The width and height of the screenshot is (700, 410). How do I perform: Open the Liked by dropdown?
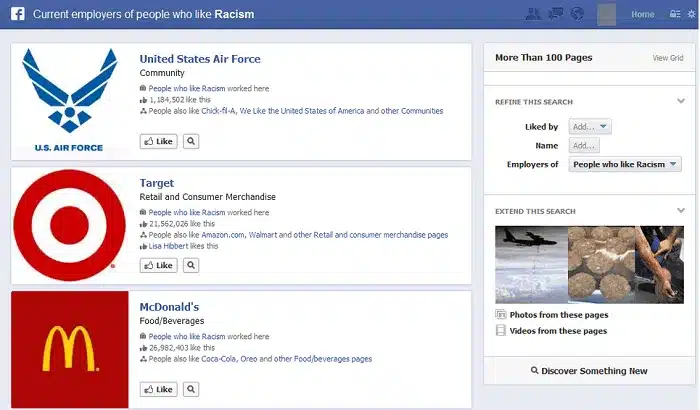tap(590, 127)
